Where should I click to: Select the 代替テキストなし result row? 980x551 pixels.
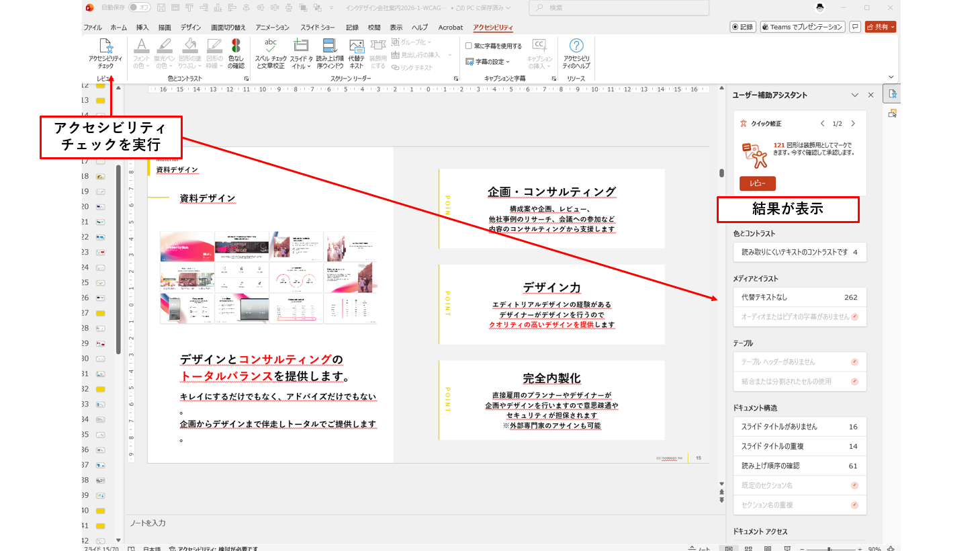pyautogui.click(x=799, y=297)
